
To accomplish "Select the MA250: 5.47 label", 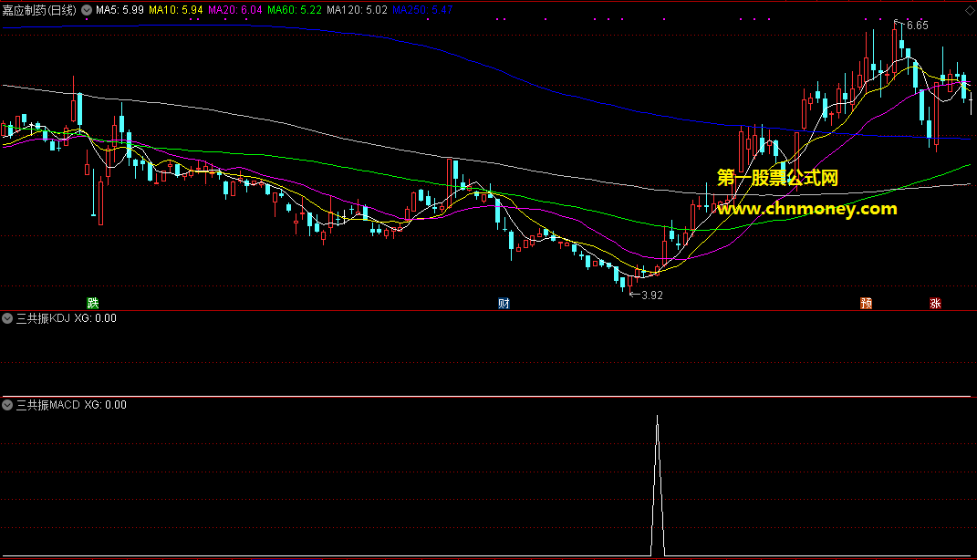I will pyautogui.click(x=422, y=10).
